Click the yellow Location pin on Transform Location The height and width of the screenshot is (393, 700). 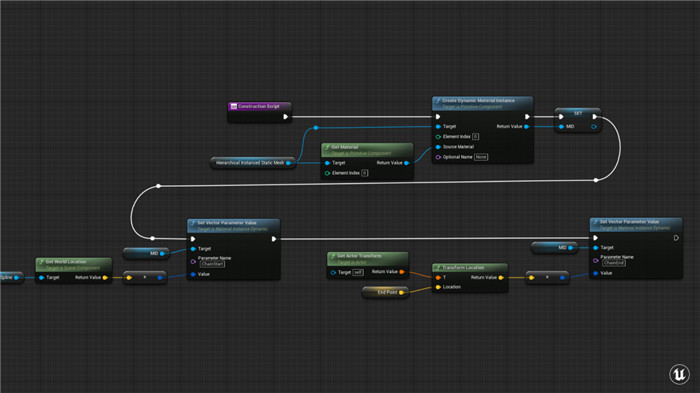coord(438,287)
